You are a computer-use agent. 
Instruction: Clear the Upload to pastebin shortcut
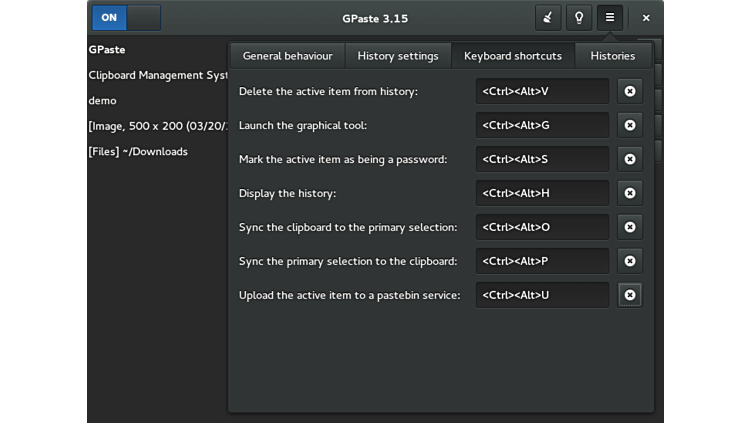(x=629, y=296)
